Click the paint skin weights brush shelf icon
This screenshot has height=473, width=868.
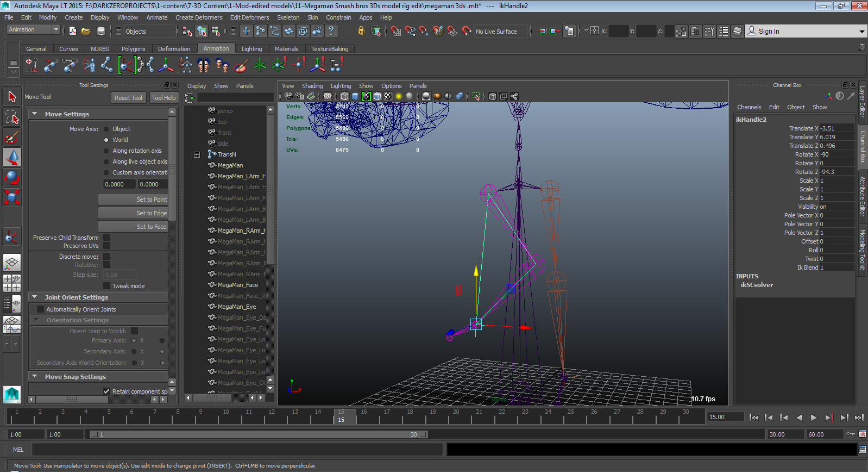click(x=241, y=65)
